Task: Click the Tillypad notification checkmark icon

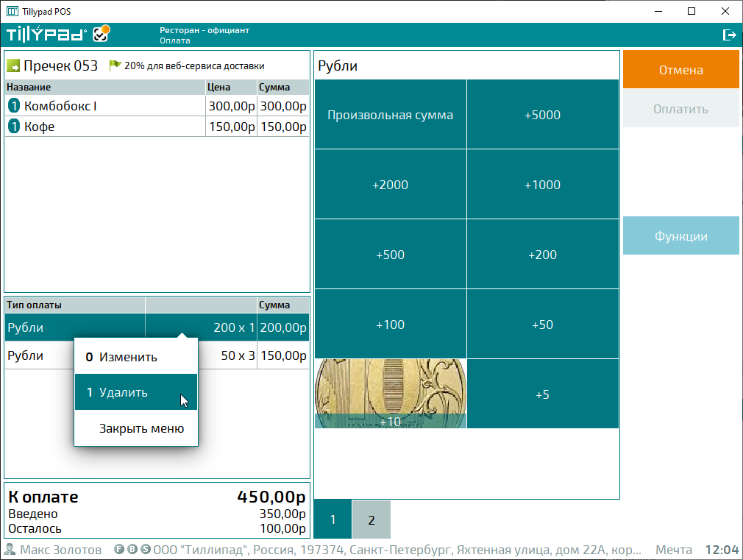Action: (x=102, y=34)
